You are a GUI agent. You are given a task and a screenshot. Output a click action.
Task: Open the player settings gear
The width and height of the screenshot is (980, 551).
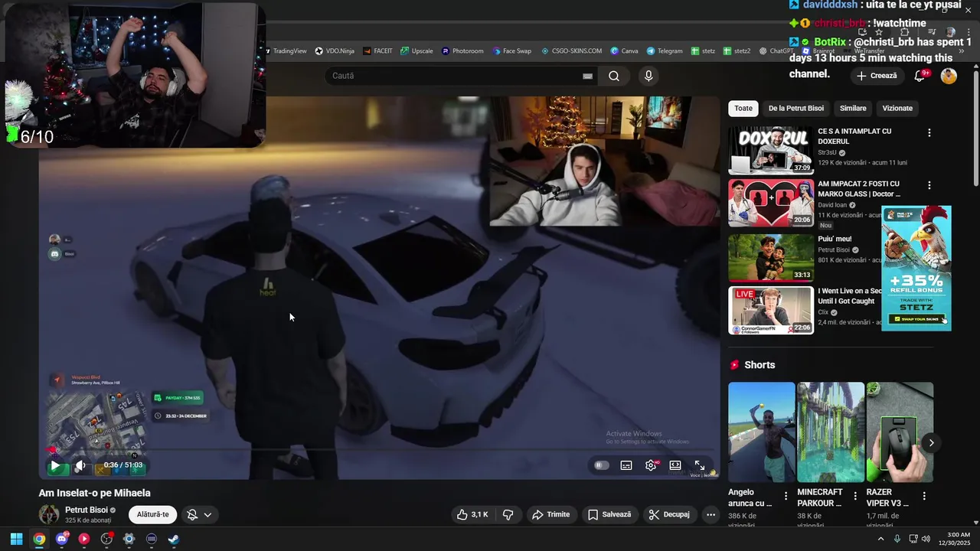651,465
